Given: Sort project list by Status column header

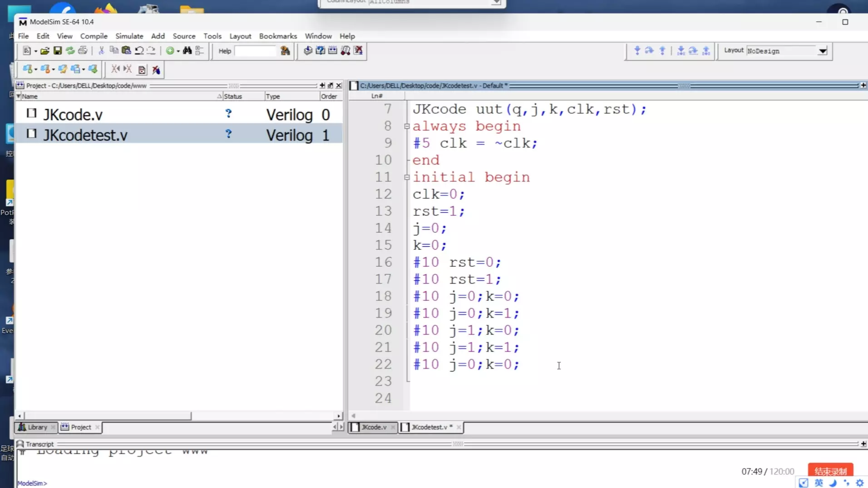Looking at the screenshot, I should click(243, 96).
